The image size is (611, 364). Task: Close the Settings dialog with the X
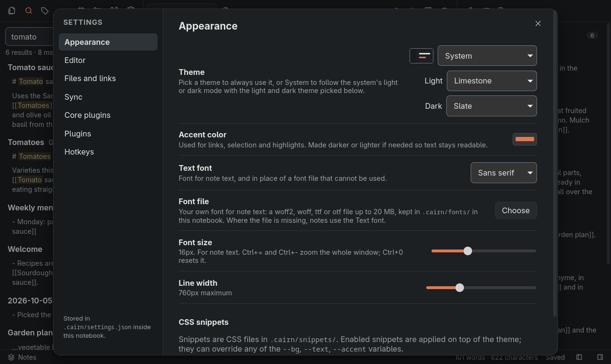pos(538,23)
